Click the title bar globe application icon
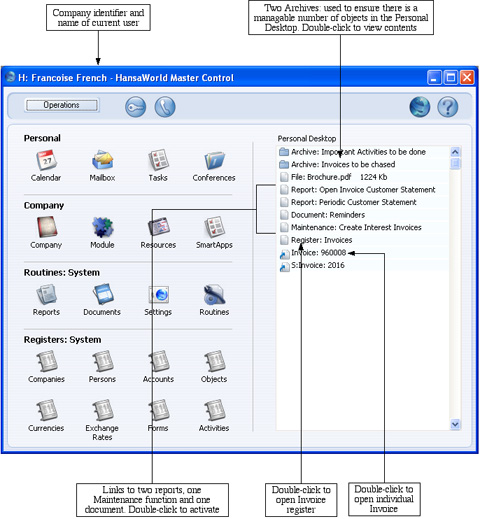Viewport: 480px width, 519px height. (10, 77)
